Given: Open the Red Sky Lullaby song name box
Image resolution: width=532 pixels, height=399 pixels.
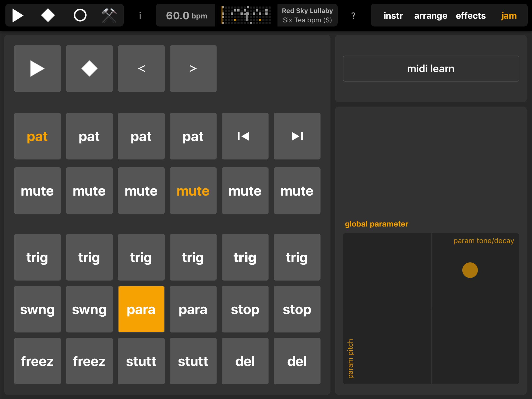Looking at the screenshot, I should tap(307, 15).
